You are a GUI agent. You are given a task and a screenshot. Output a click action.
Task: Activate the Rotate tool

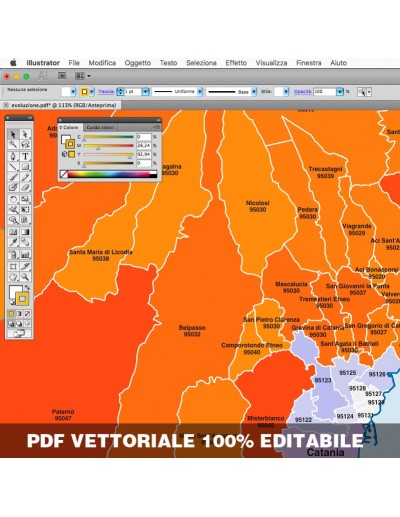click(x=13, y=199)
